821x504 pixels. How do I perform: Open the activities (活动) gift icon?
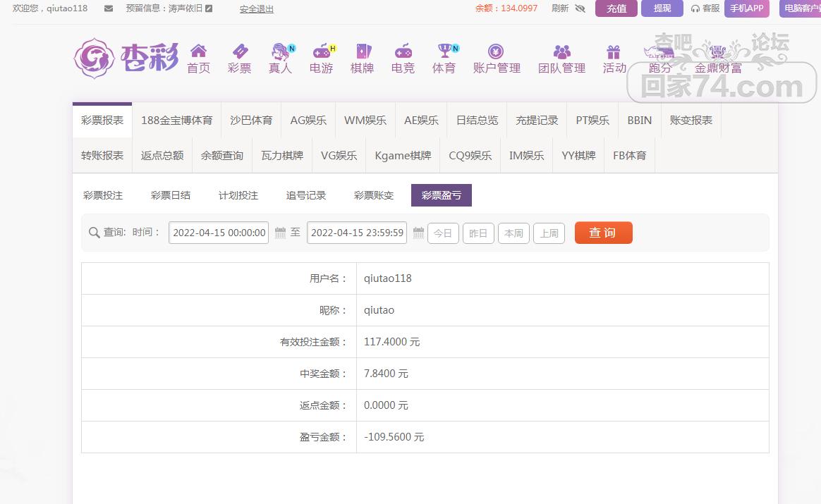click(x=614, y=51)
